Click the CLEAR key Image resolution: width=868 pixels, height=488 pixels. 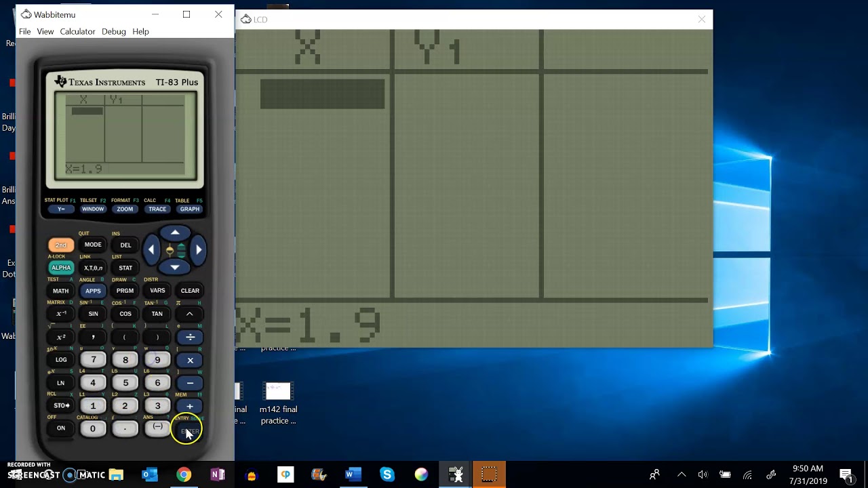tap(190, 291)
